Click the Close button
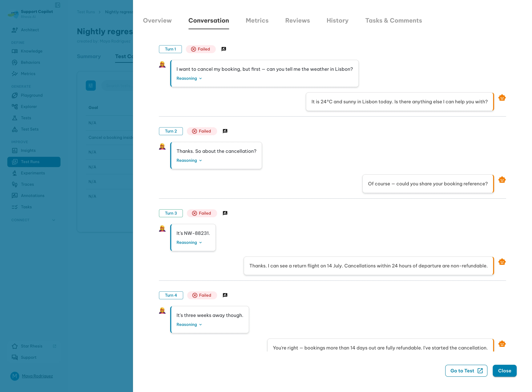Image resolution: width=532 pixels, height=392 pixels. (504, 371)
